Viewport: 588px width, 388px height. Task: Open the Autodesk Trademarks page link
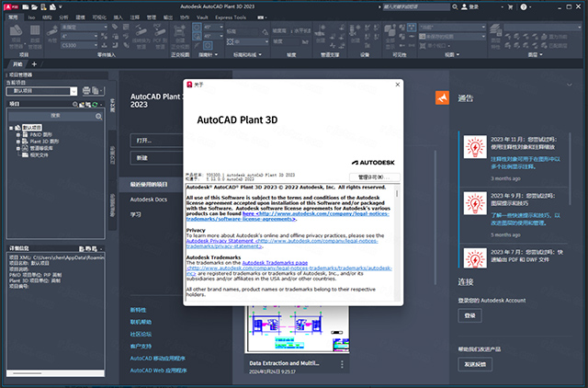tap(275, 263)
